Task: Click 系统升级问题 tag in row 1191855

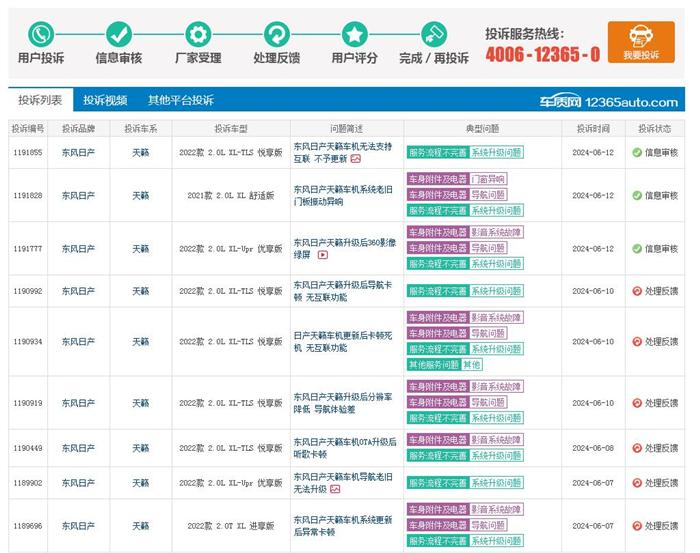Action: tap(496, 153)
